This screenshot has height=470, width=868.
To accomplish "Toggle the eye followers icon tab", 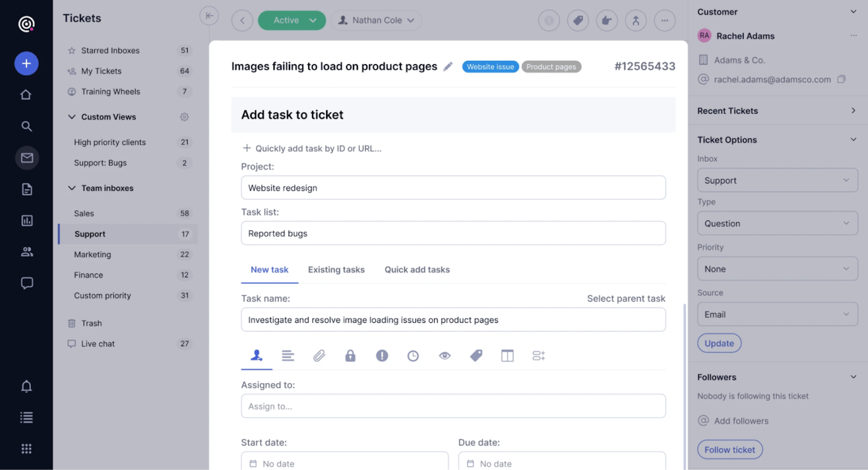I will coord(445,356).
